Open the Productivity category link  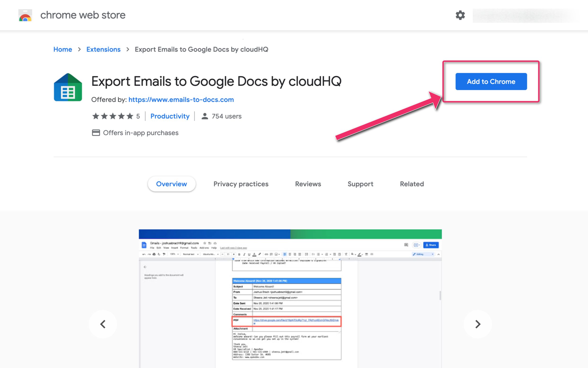(170, 116)
